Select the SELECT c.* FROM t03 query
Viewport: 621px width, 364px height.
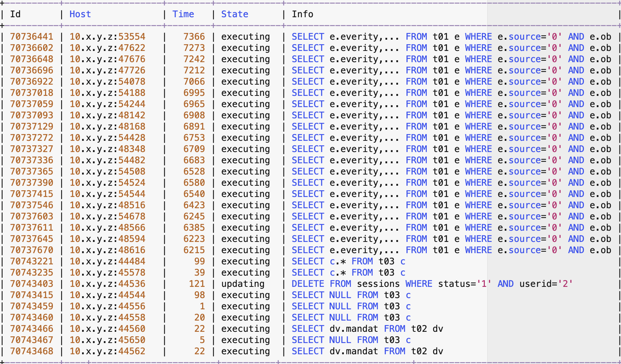349,261
